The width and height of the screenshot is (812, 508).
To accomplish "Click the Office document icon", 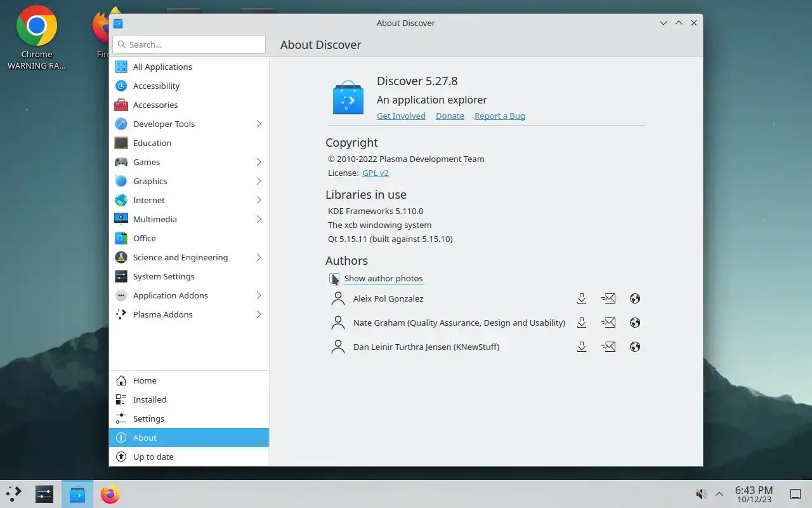I will pyautogui.click(x=121, y=238).
